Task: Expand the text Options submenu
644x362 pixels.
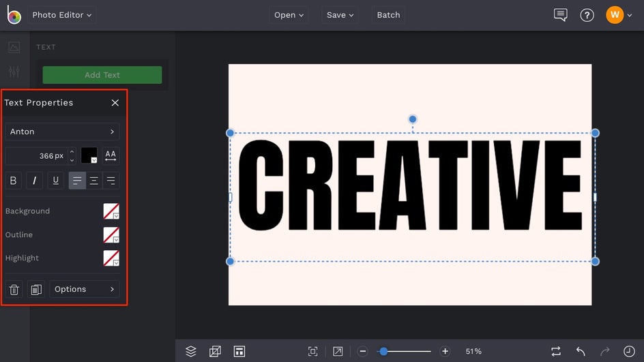Action: point(85,289)
